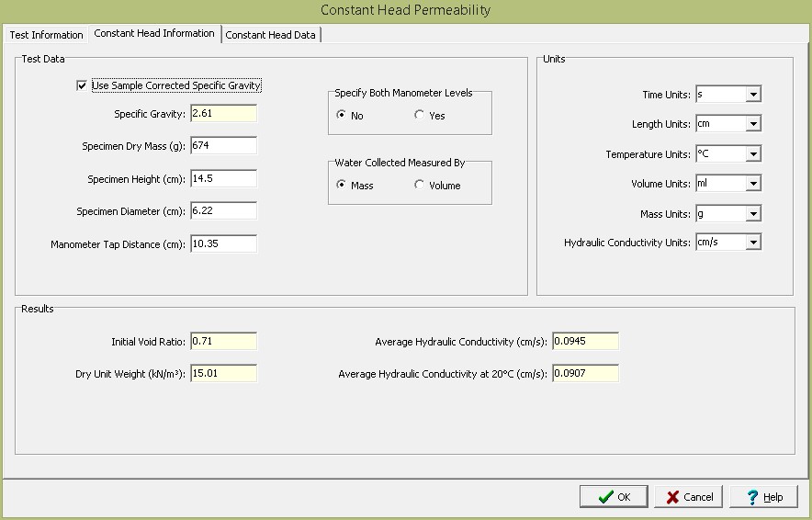Click the Specimen Height input field

coord(223,178)
